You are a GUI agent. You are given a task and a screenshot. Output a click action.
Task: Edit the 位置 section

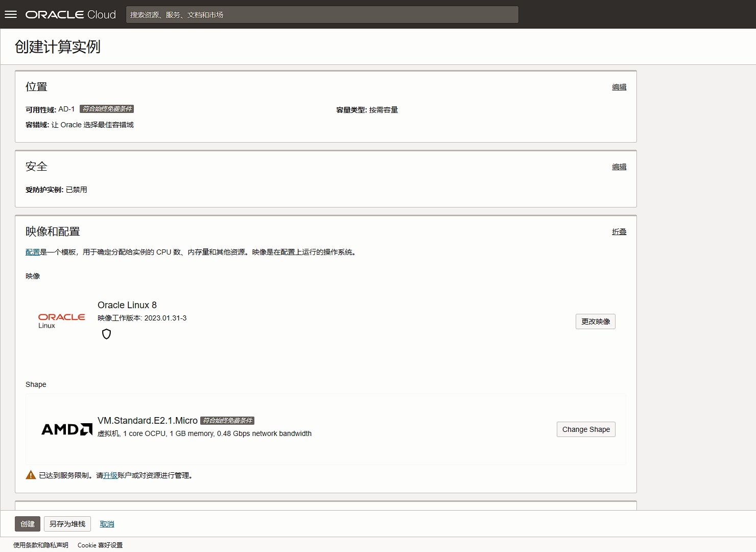coord(619,87)
